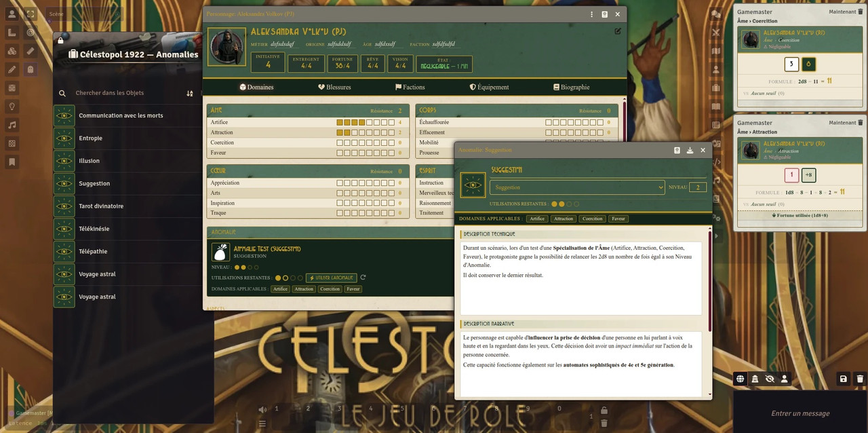Switch to the Biographie tab
Screen dimensions: 868x433
pyautogui.click(x=572, y=87)
